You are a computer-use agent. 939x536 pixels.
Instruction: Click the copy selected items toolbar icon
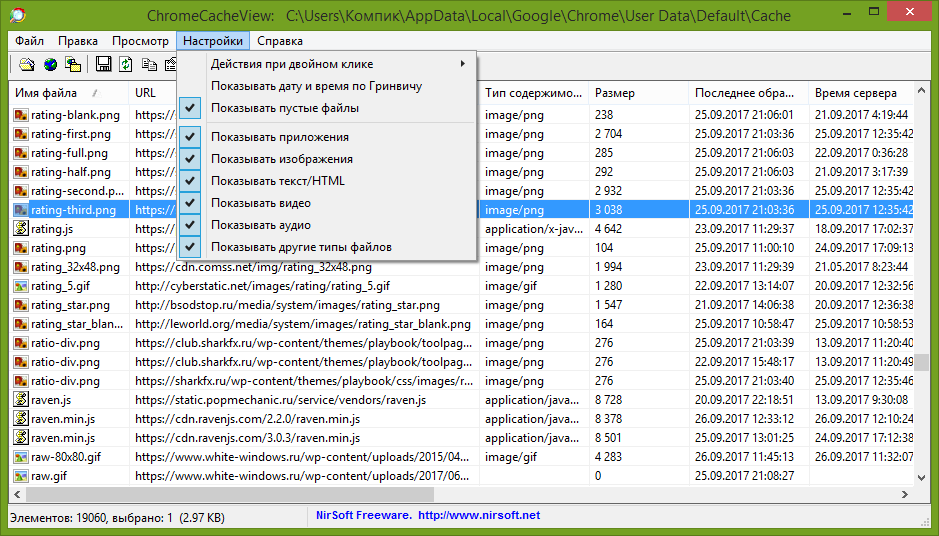[x=149, y=65]
